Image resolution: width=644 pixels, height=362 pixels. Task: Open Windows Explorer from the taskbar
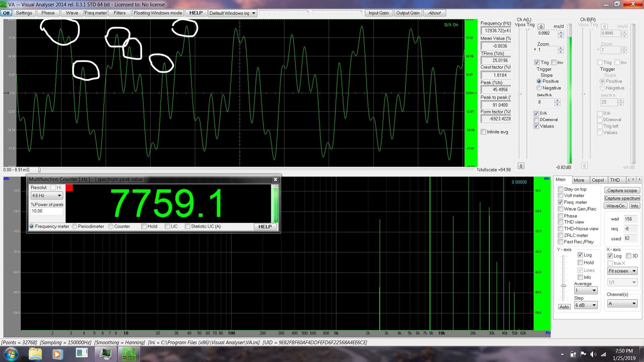[35, 354]
